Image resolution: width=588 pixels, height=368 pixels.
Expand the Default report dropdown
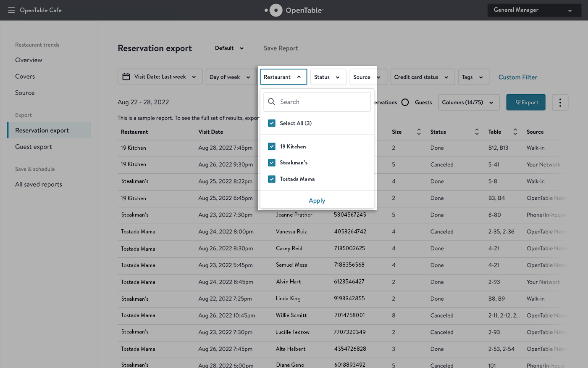[229, 48]
